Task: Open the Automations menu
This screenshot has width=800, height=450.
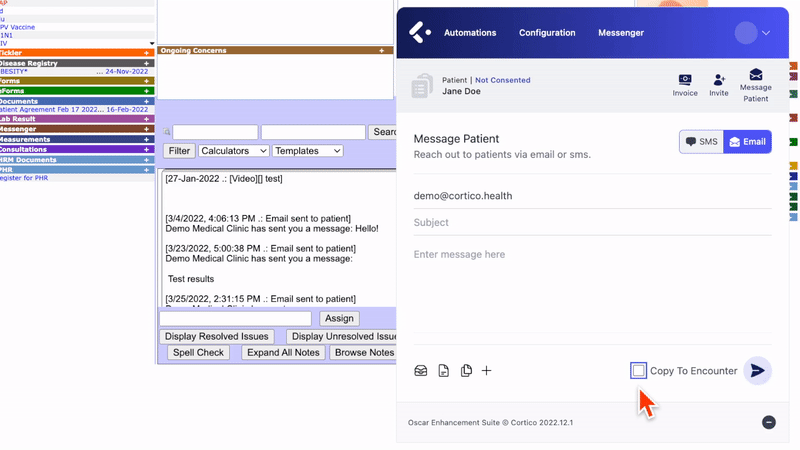Action: click(470, 33)
